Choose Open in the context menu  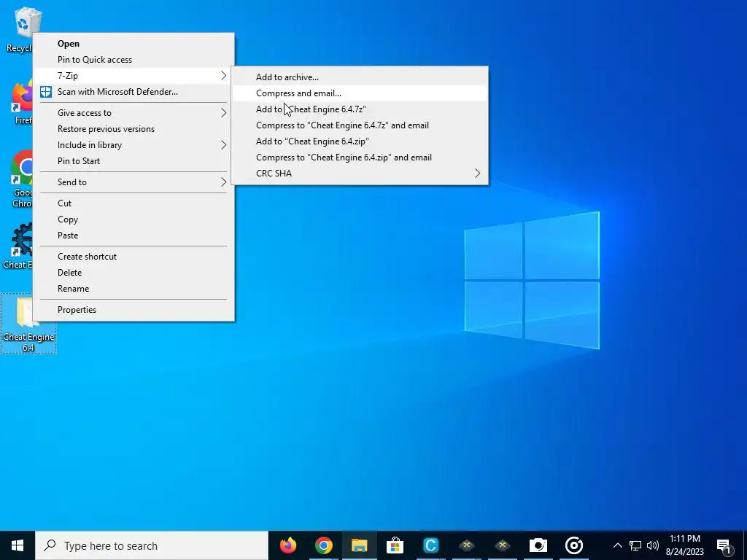click(134, 43)
